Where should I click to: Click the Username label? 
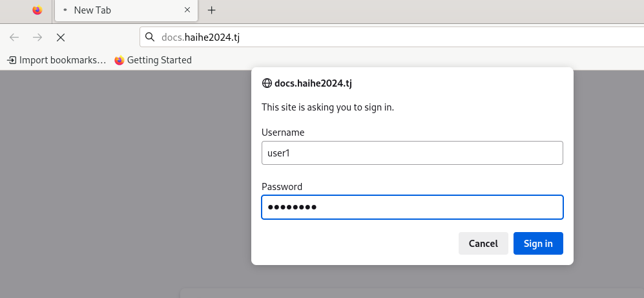[283, 133]
